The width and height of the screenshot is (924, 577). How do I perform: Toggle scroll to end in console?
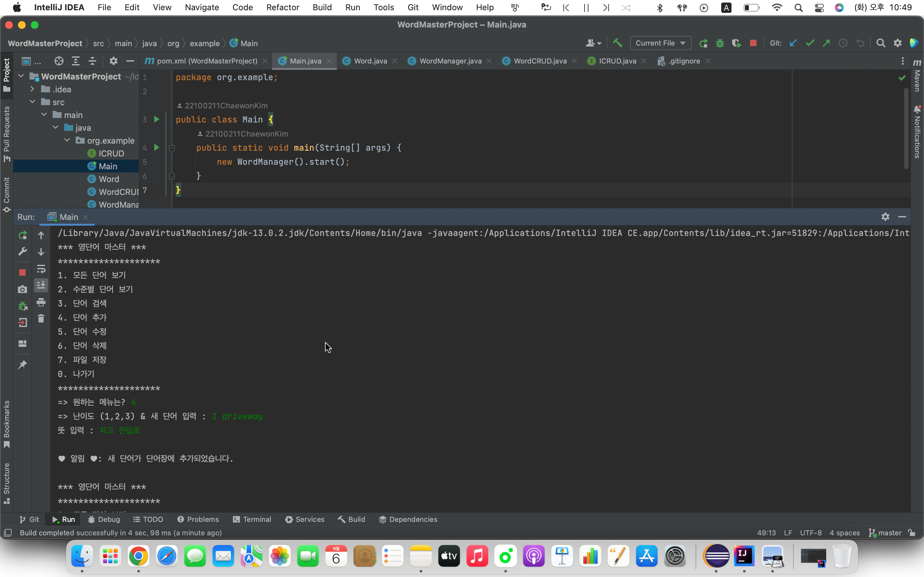coord(41,285)
